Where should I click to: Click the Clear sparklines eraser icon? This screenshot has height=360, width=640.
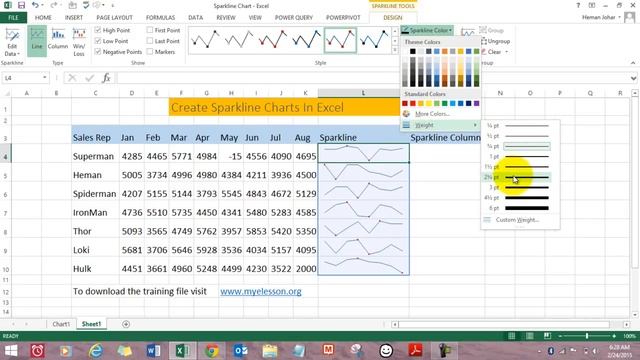coord(484,52)
